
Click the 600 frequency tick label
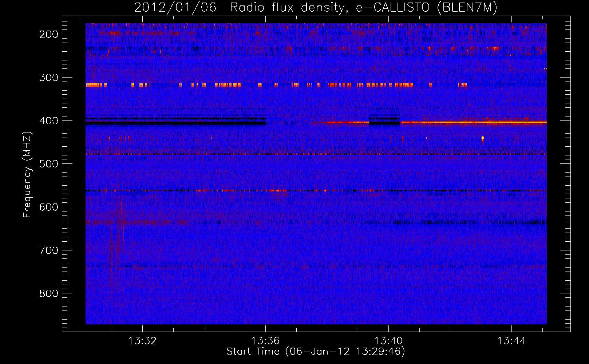49,207
